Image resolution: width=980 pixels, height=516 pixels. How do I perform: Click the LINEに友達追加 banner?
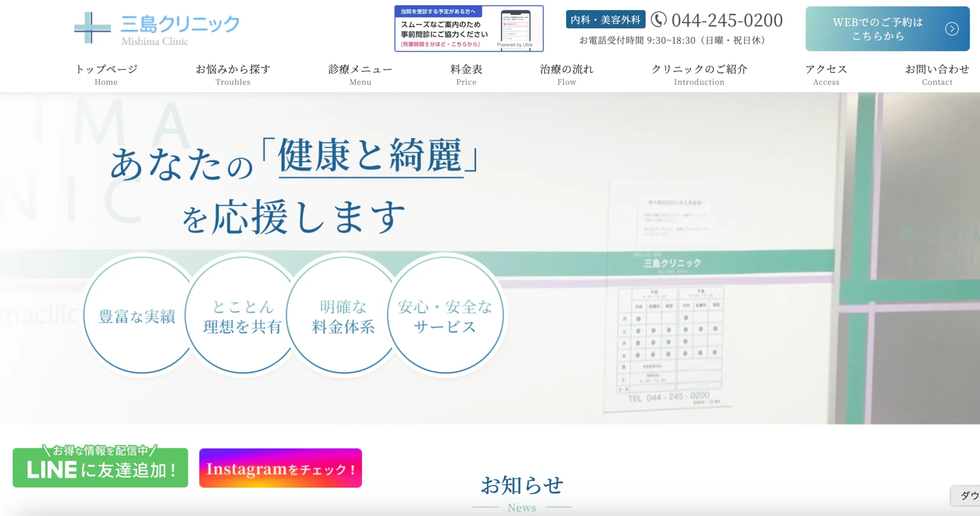[x=100, y=467]
